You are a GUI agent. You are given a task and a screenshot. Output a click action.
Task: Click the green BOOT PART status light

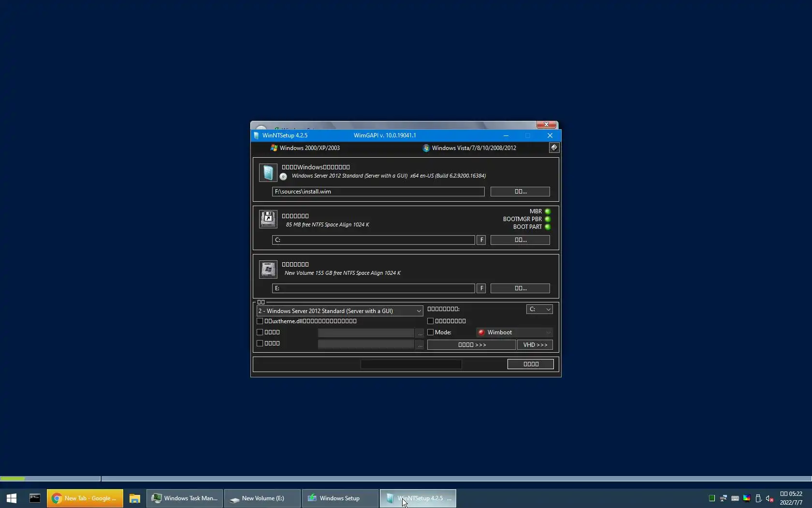(548, 227)
